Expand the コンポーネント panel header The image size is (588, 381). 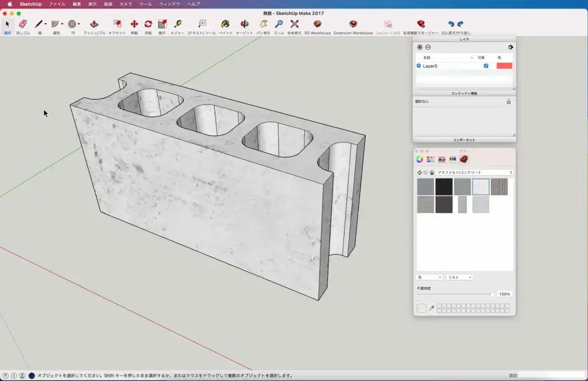point(464,140)
